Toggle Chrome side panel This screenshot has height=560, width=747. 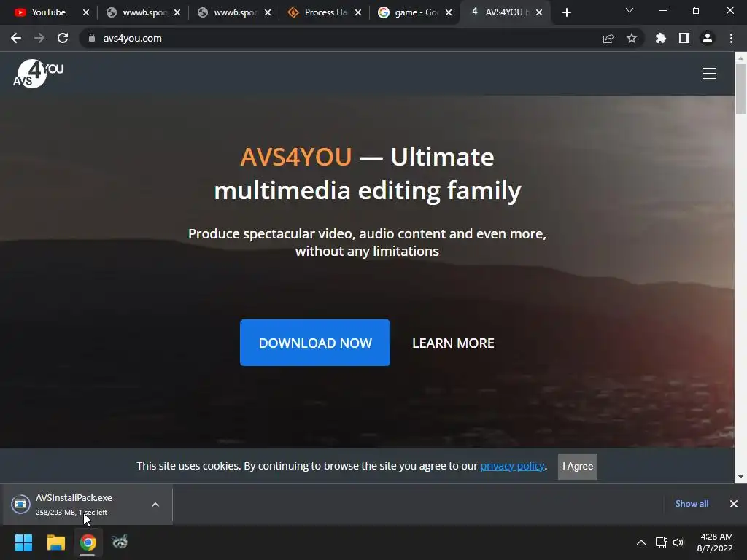(x=684, y=38)
